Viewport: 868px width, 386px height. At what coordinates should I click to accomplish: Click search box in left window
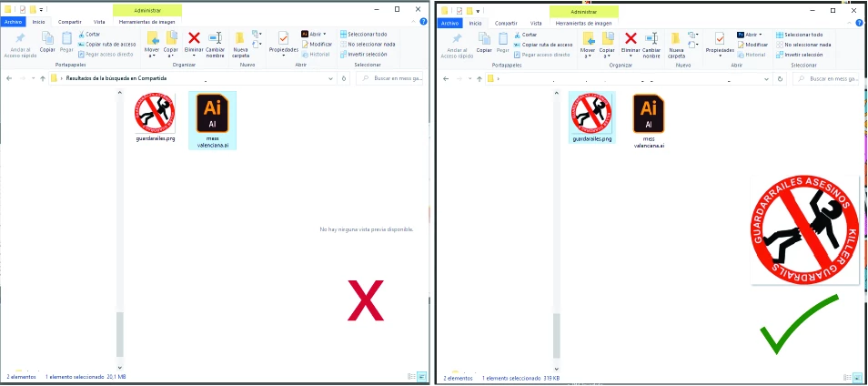point(389,78)
